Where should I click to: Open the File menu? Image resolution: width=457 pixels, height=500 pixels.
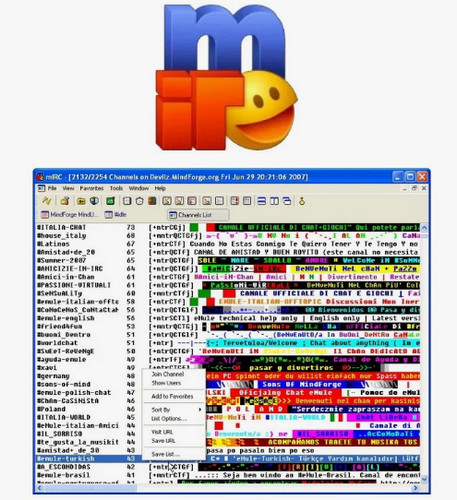(x=52, y=188)
